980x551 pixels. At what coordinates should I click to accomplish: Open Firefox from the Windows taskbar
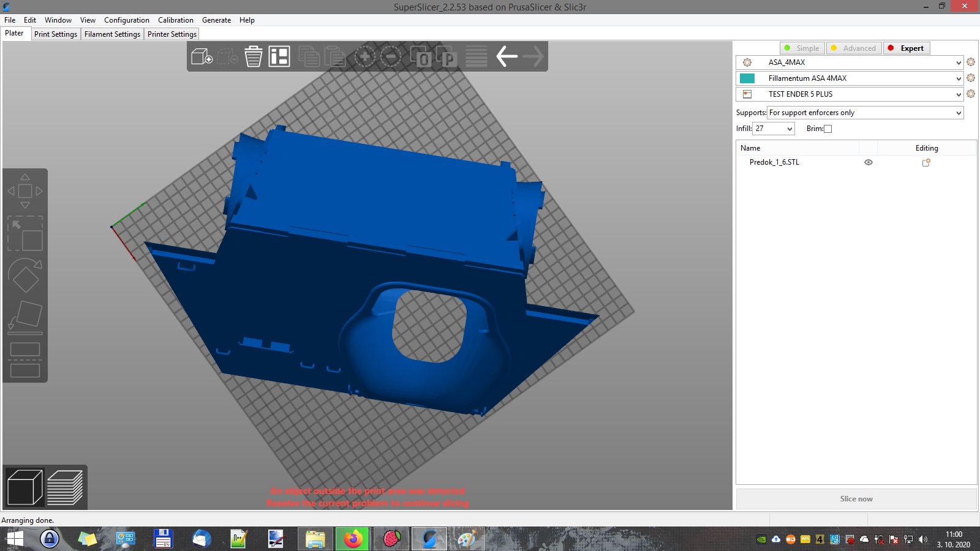click(352, 539)
